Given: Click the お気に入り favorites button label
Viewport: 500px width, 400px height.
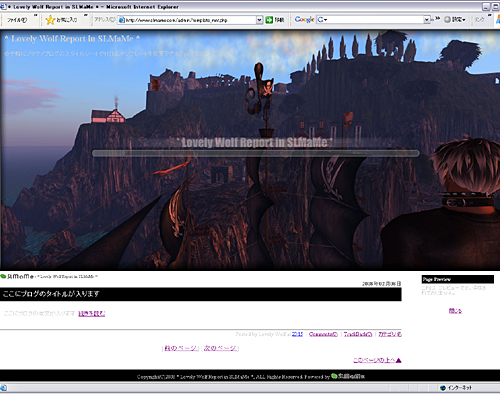Looking at the screenshot, I should 67,20.
